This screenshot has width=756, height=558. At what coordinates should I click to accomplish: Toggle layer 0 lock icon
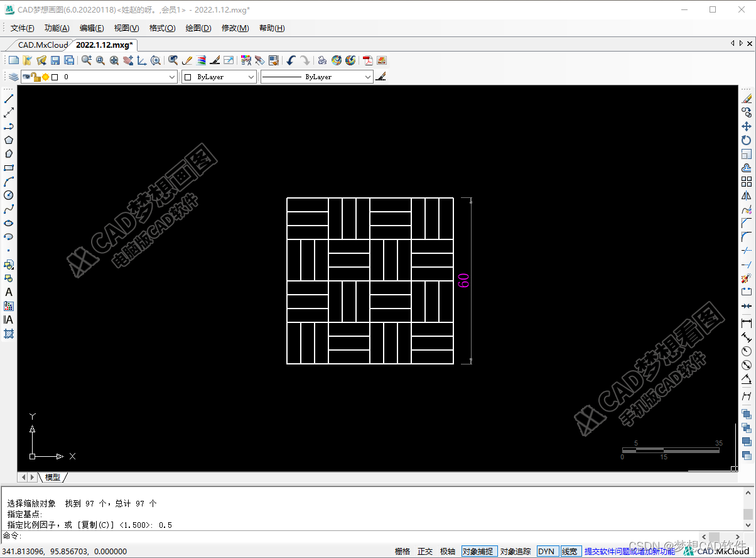pos(36,77)
